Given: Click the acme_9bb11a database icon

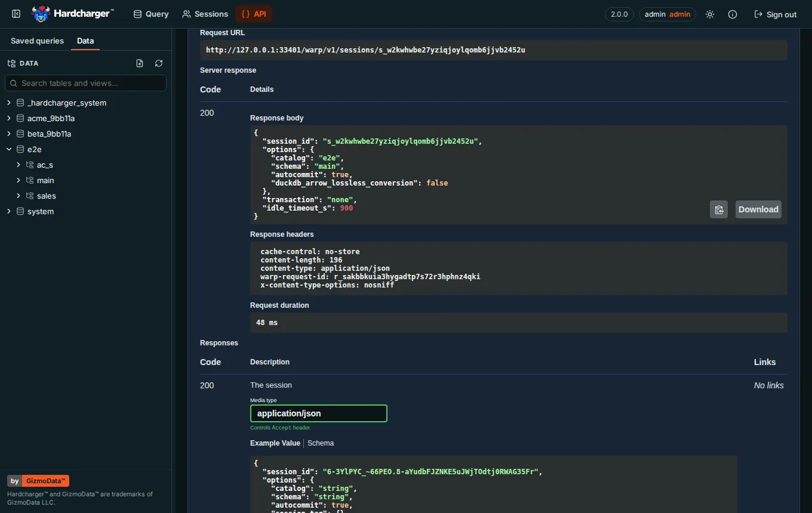Looking at the screenshot, I should click(x=20, y=118).
